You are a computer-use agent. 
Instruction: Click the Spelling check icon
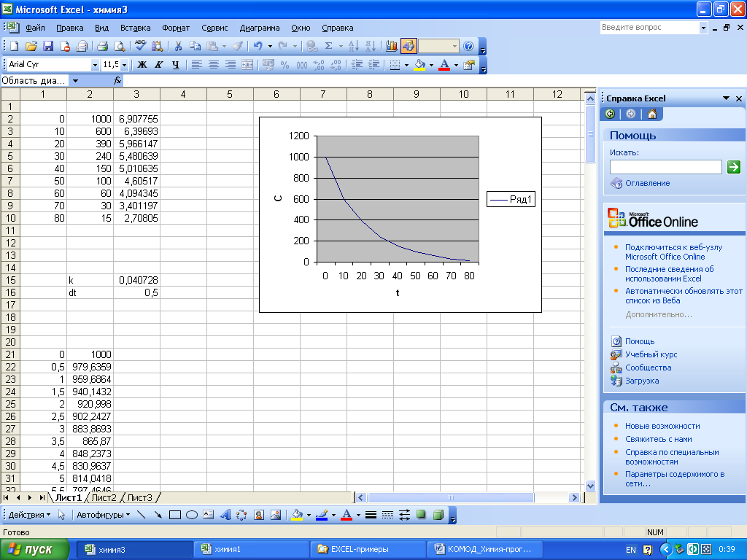tap(141, 46)
